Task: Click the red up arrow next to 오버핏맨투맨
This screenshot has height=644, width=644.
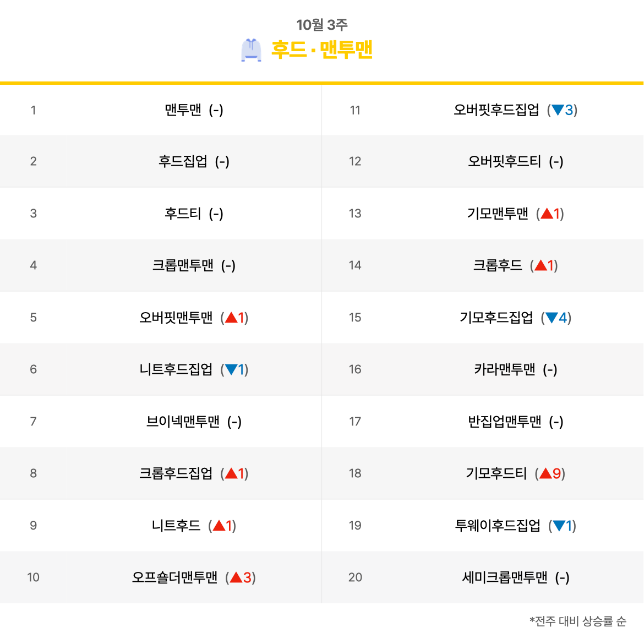Action: point(231,318)
